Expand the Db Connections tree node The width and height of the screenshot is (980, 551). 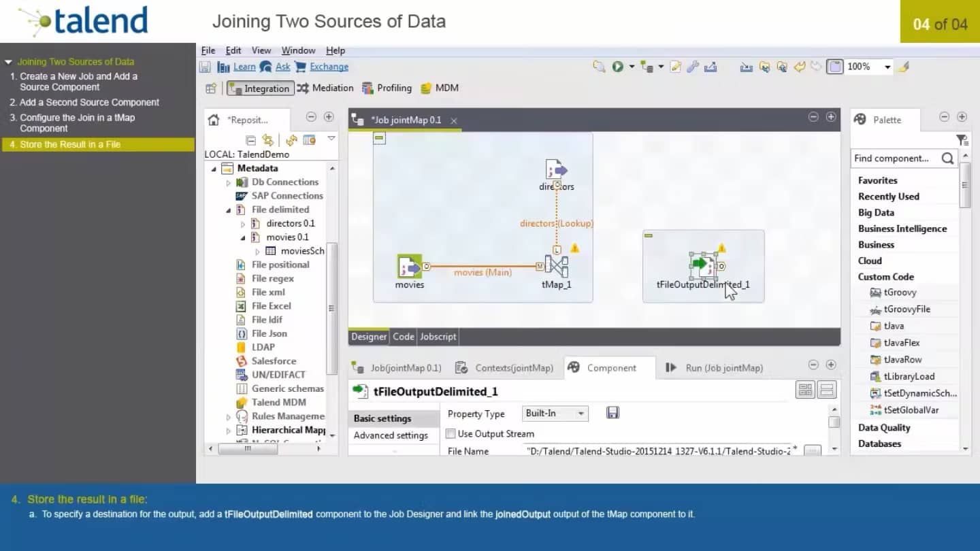[229, 182]
